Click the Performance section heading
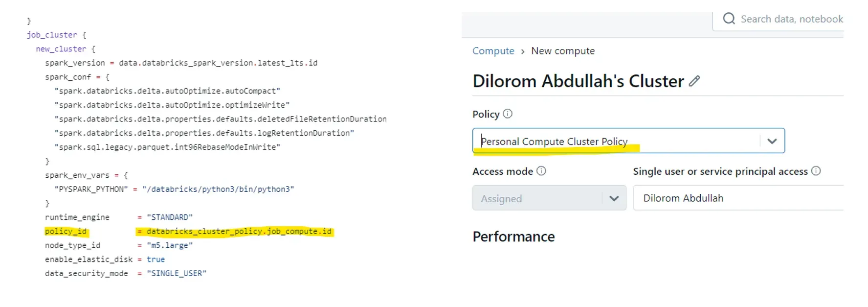This screenshot has width=868, height=307. click(513, 237)
